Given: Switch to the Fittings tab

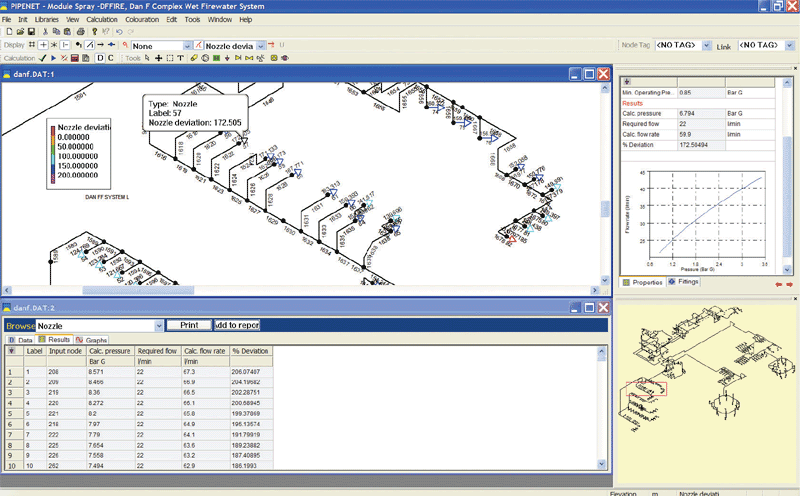Looking at the screenshot, I should (684, 282).
